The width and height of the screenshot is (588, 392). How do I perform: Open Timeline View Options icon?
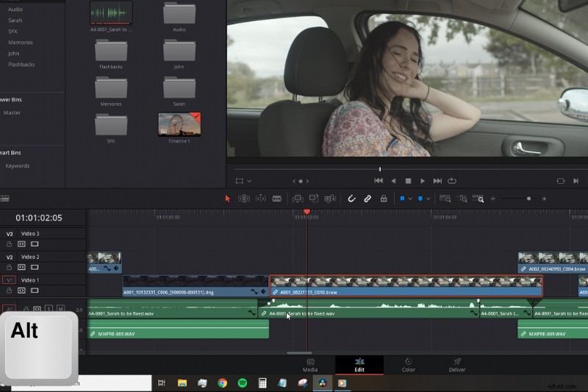(4, 199)
